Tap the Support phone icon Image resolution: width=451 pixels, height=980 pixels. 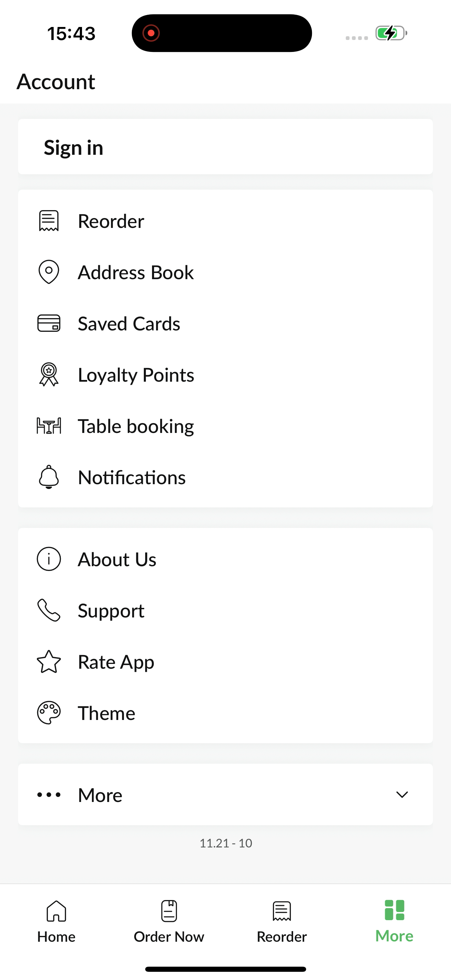click(49, 610)
